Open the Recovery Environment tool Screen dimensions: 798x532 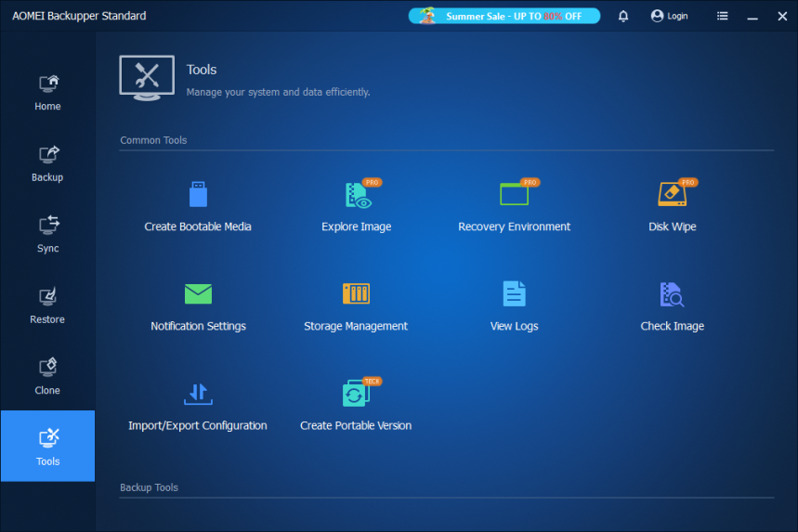[x=514, y=195]
